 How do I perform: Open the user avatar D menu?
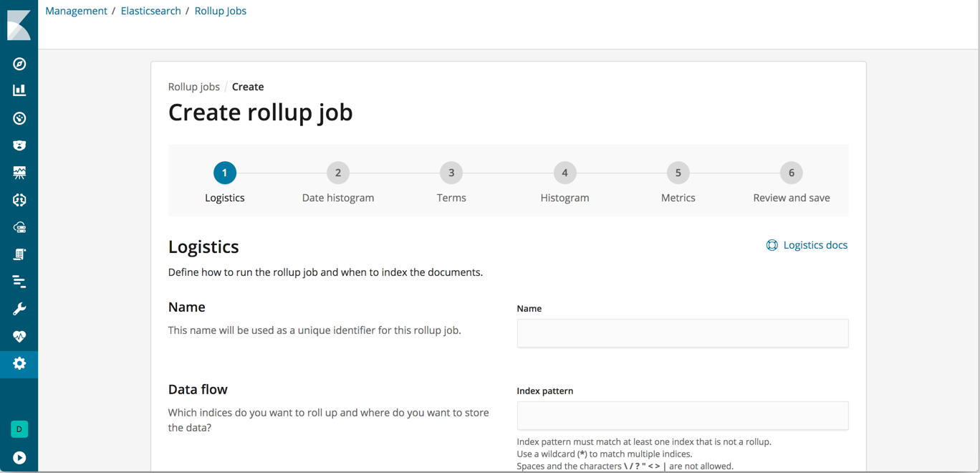(19, 429)
